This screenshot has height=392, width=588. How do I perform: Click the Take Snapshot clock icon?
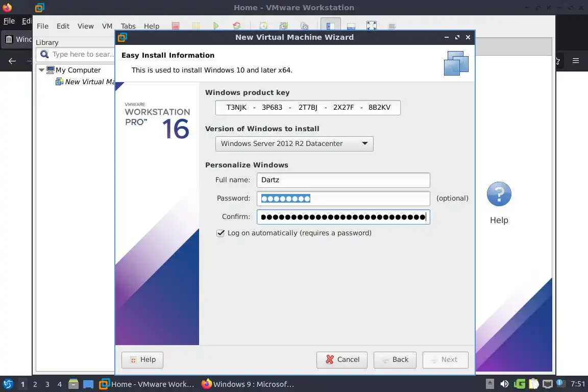263,26
